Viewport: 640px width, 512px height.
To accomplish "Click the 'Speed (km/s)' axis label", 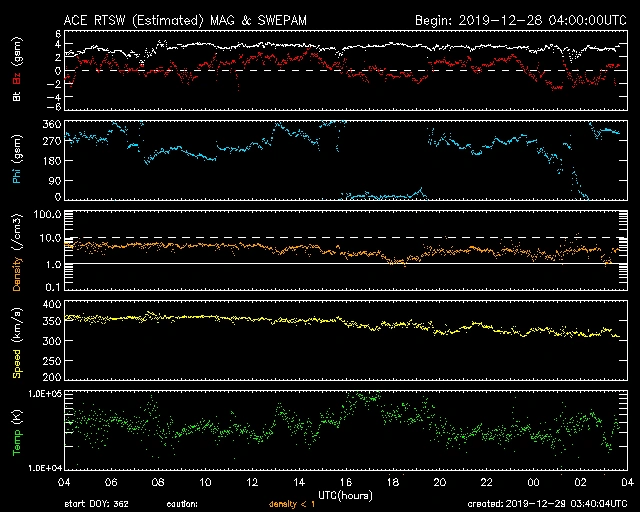I will (x=17, y=343).
